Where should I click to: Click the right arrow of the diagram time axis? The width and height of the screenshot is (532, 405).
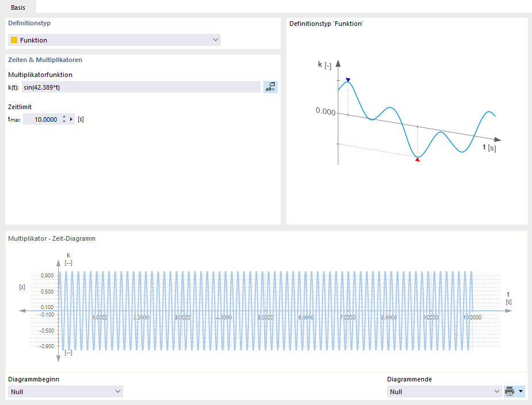pos(507,310)
